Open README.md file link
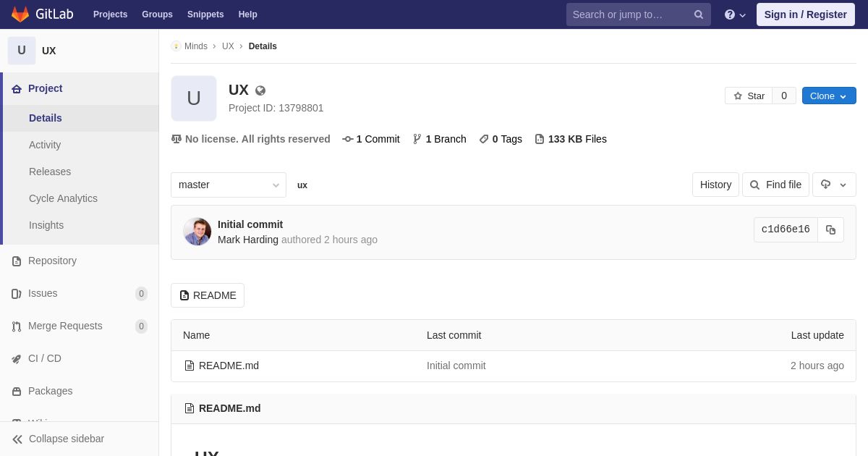868x456 pixels. pyautogui.click(x=229, y=366)
